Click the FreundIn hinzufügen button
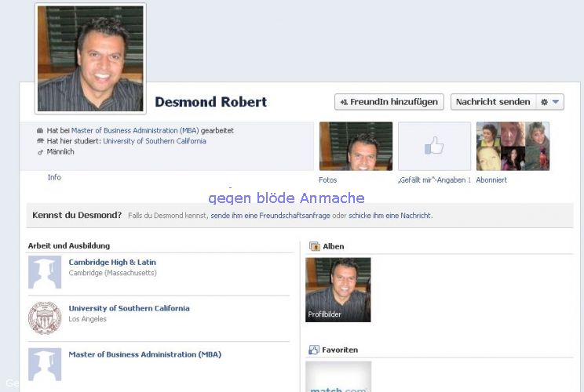584x392 pixels. pyautogui.click(x=389, y=102)
